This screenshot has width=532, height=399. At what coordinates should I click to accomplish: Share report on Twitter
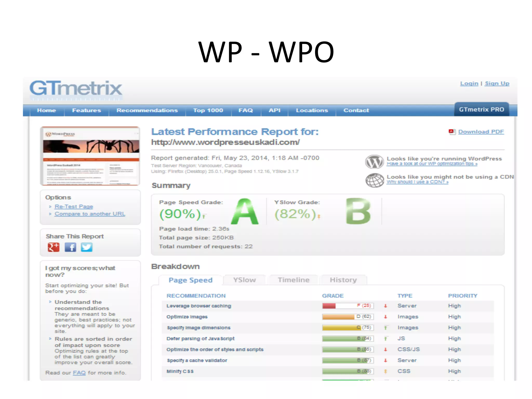pyautogui.click(x=87, y=247)
